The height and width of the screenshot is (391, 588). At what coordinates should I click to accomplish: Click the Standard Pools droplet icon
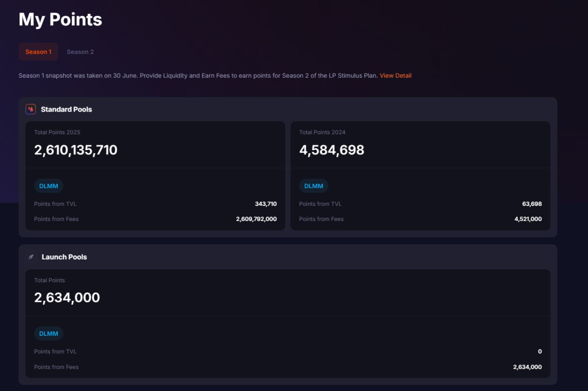(x=31, y=109)
